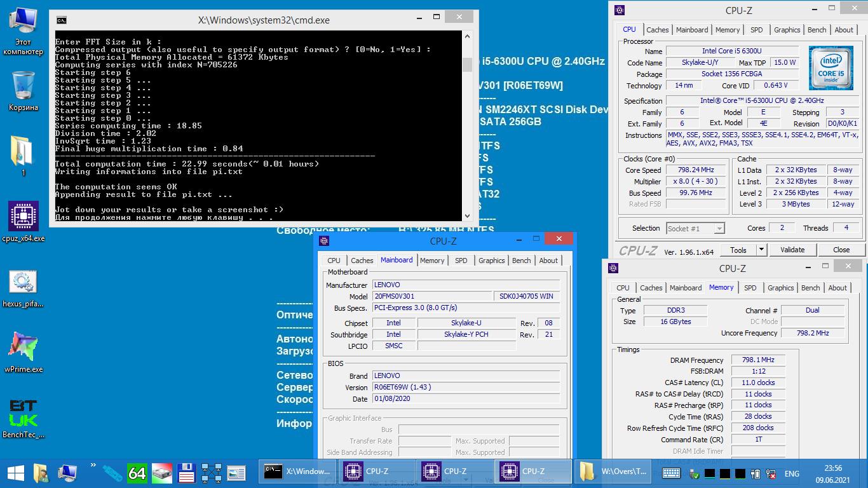This screenshot has height=488, width=868.
Task: Open the user folder icon on taskbar
Action: tap(41, 473)
